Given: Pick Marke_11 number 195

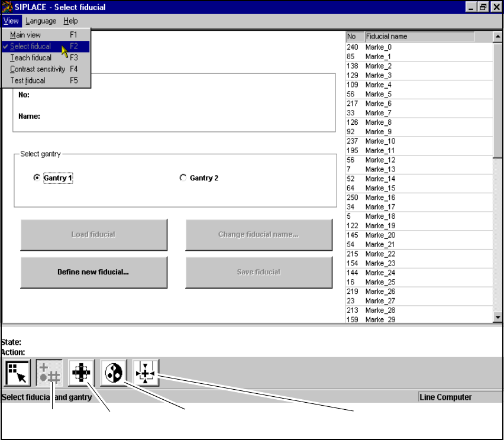Looking at the screenshot, I should click(x=419, y=150).
